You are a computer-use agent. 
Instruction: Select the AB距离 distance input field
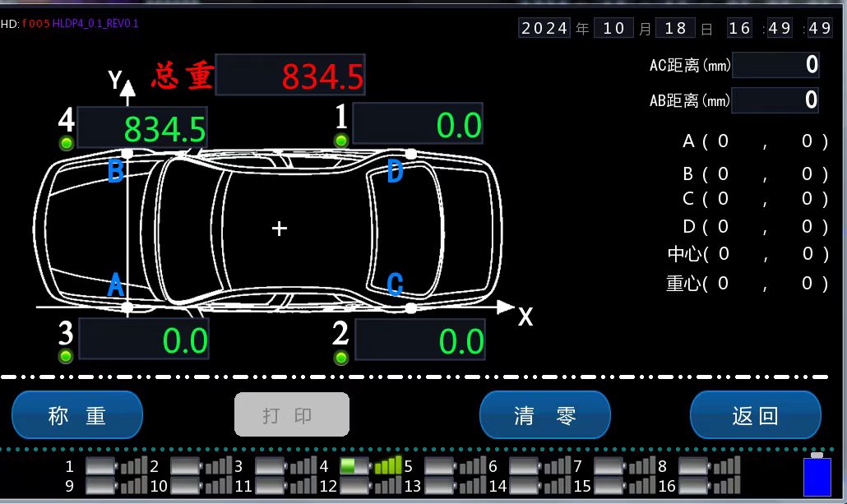(x=775, y=100)
